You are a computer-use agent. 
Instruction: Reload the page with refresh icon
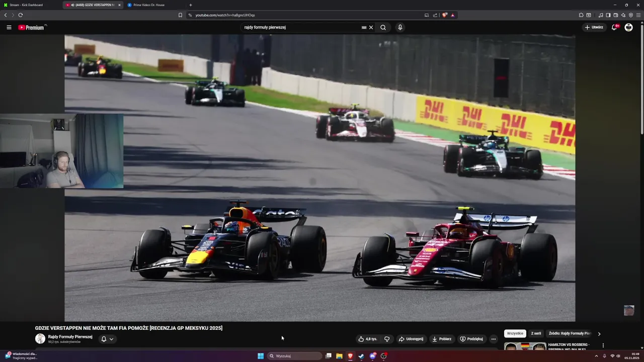click(20, 15)
